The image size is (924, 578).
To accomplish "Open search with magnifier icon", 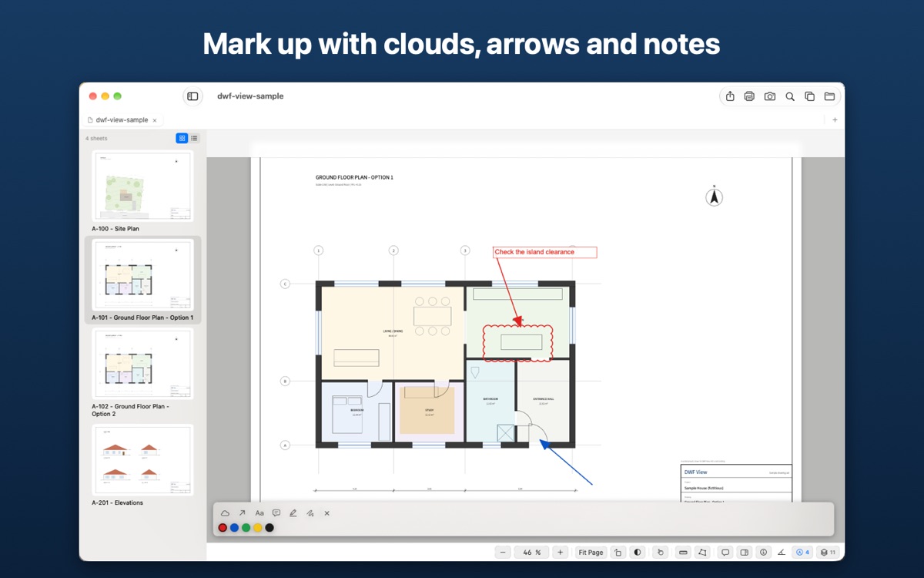I will 790,96.
